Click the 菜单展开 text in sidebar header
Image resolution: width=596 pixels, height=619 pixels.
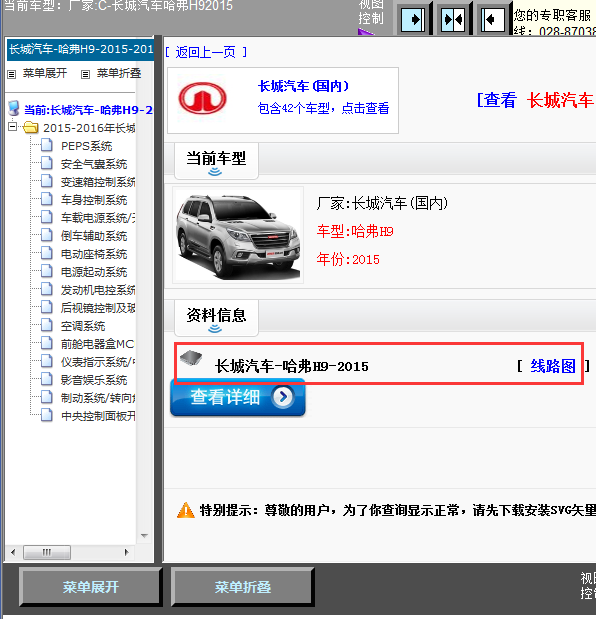[x=45, y=73]
